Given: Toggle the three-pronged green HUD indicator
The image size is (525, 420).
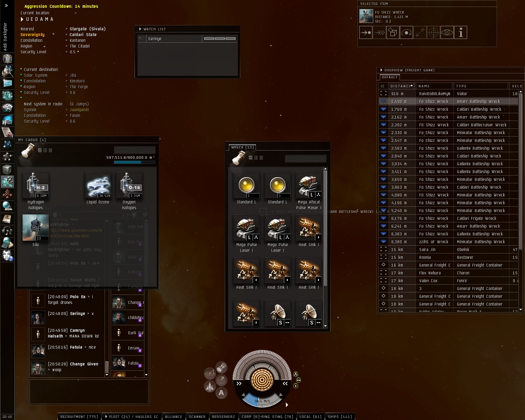Looking at the screenshot, I should tap(296, 374).
